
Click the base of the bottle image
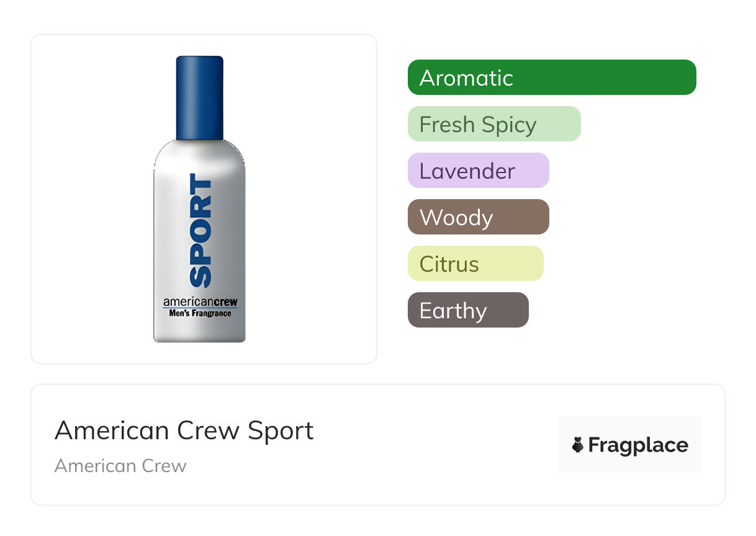[199, 335]
